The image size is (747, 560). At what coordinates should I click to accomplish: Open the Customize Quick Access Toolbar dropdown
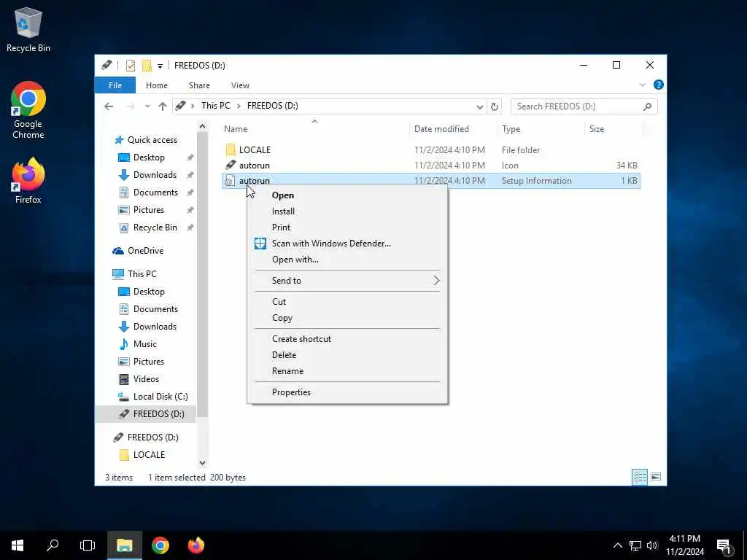[x=160, y=66]
